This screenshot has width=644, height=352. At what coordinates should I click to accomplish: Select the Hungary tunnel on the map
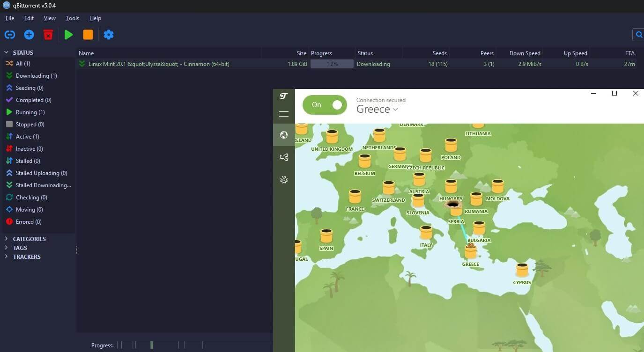pos(451,186)
